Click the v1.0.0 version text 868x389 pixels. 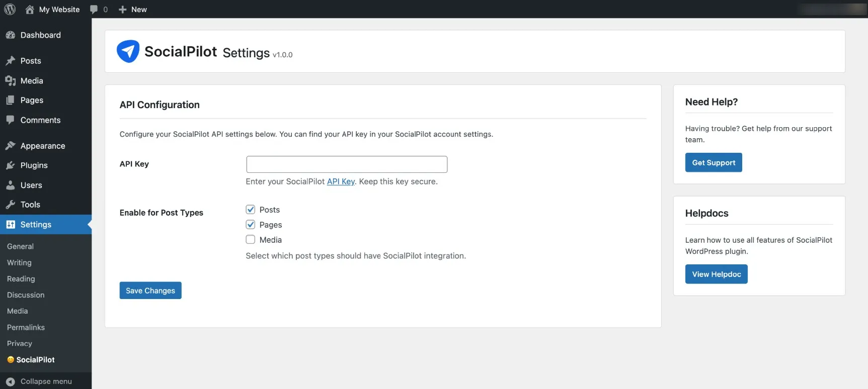click(283, 55)
